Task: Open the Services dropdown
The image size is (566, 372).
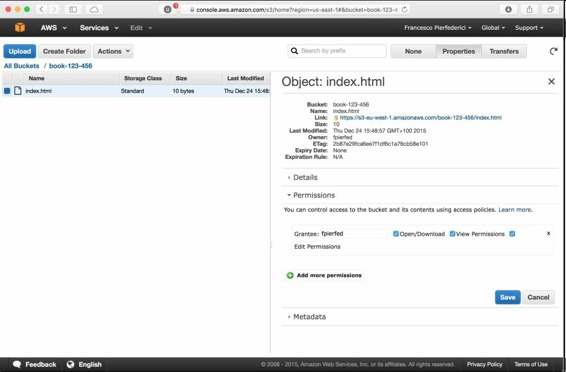Action: [99, 28]
